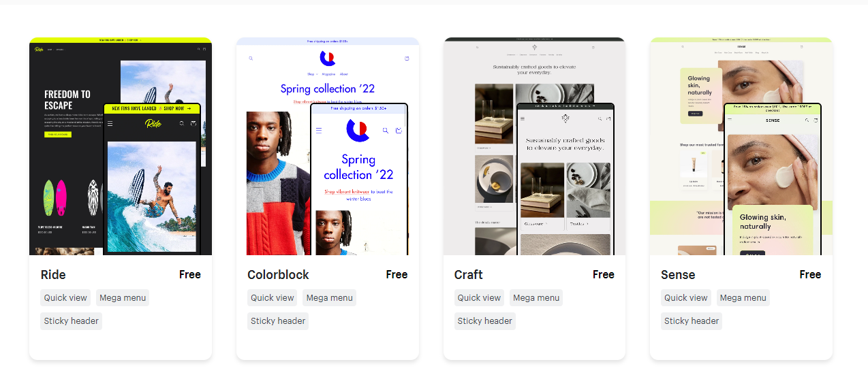Click hamburger menu icon in Colorblock mobile preview
Screen dimensions: 868x377
click(319, 130)
